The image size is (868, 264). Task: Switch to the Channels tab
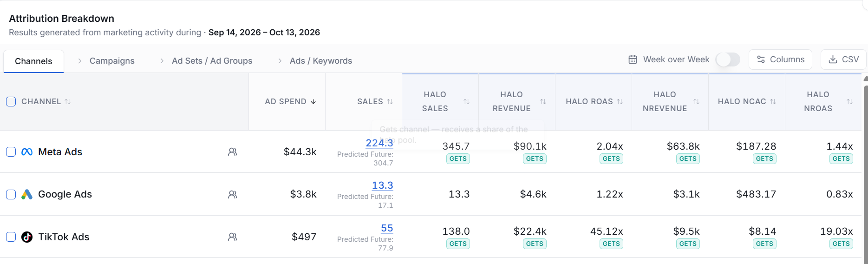33,61
